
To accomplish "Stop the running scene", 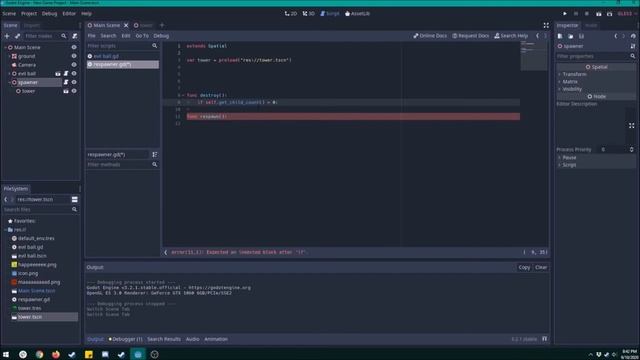I will pyautogui.click(x=587, y=13).
